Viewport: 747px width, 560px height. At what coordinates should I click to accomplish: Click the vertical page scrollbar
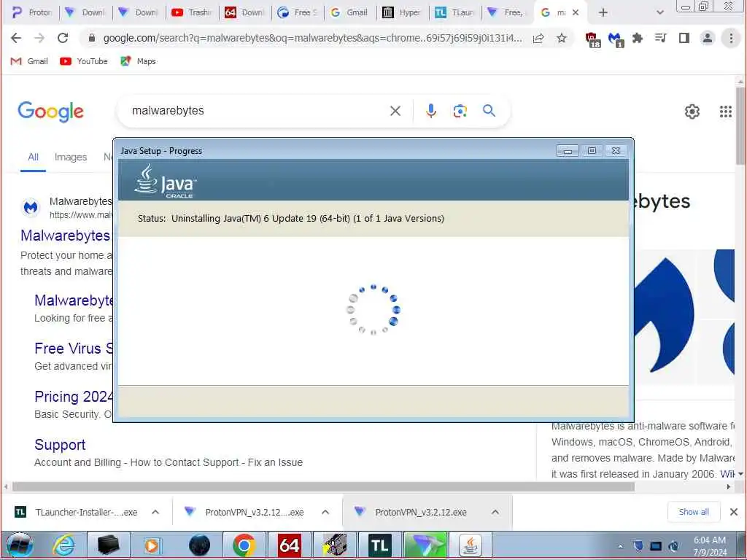(740, 126)
